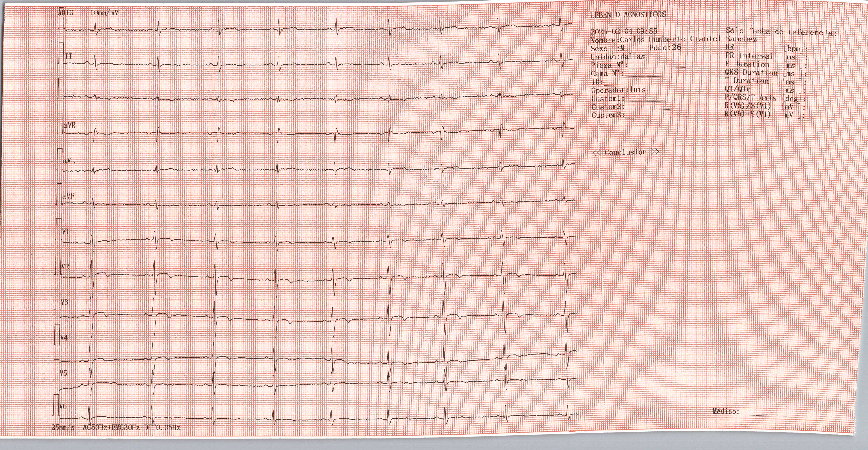The width and height of the screenshot is (868, 450).
Task: Click the 25mm/s paper speed text
Action: (x=63, y=428)
